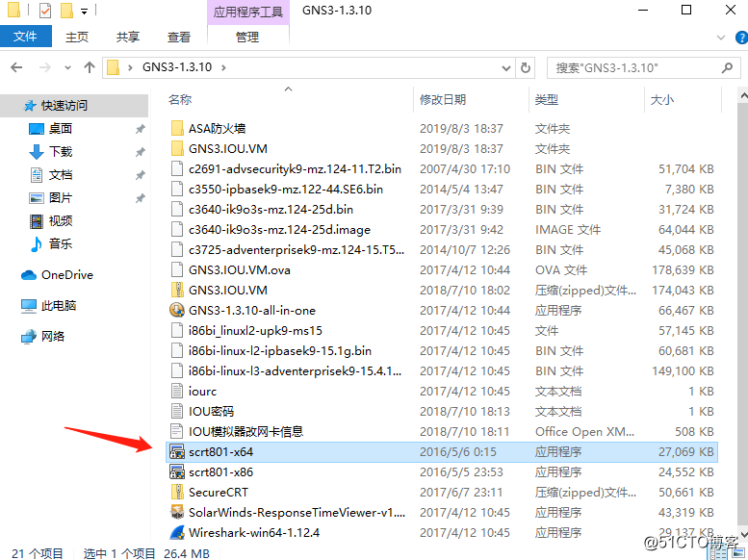This screenshot has width=748, height=560.
Task: Open 下载 downloads arrow icon
Action: [37, 152]
